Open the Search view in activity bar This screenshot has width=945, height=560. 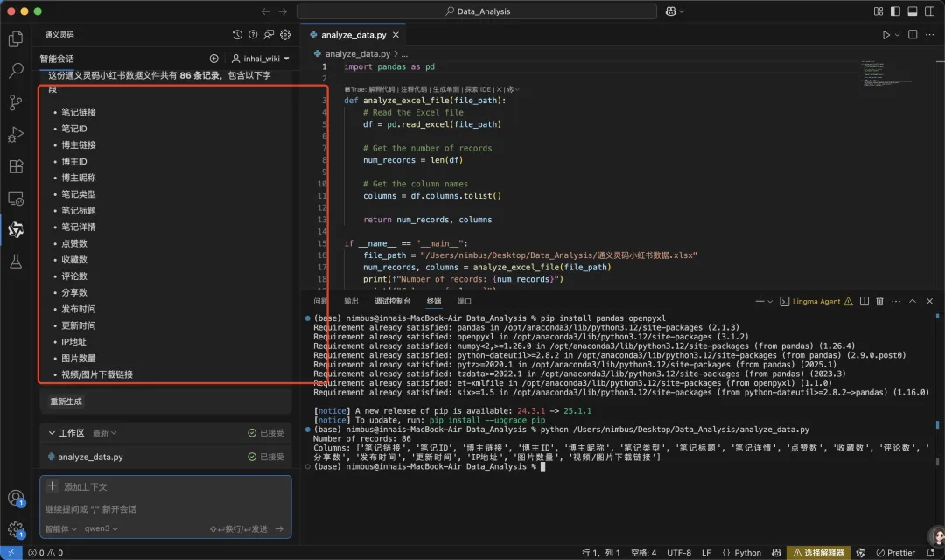tap(15, 71)
